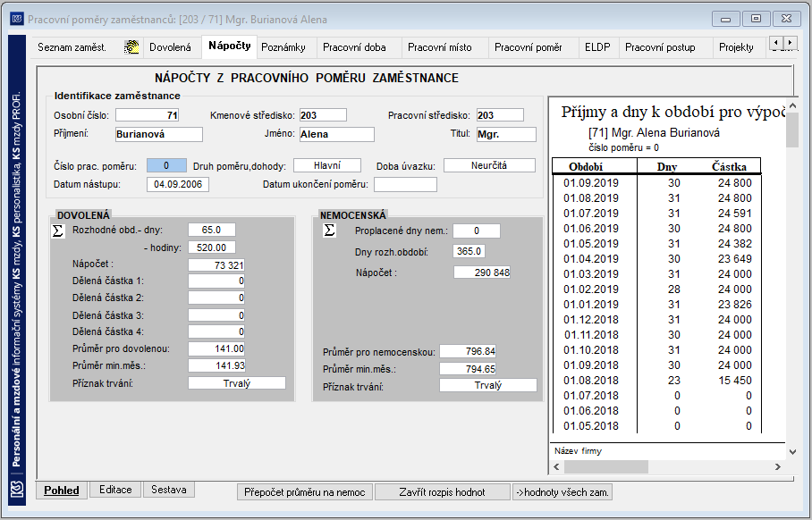The image size is (812, 520).
Task: Open the Pracovní postup tab
Action: tap(660, 47)
